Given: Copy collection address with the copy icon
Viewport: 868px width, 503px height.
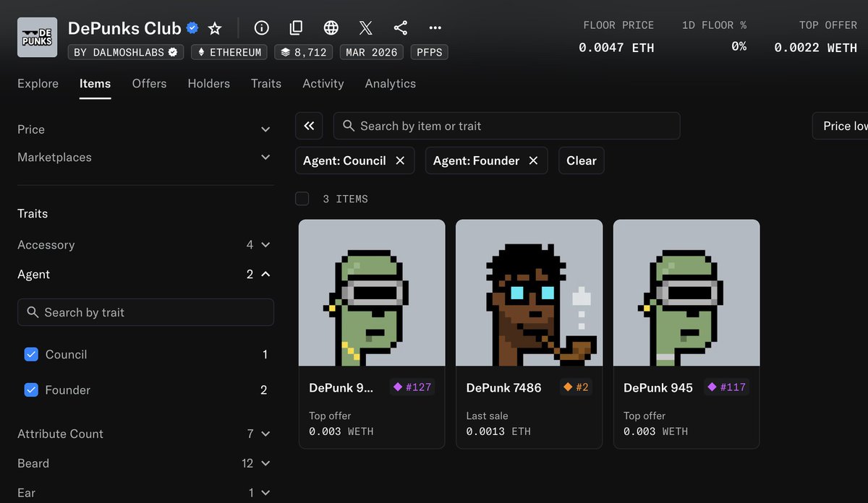Looking at the screenshot, I should tap(296, 28).
